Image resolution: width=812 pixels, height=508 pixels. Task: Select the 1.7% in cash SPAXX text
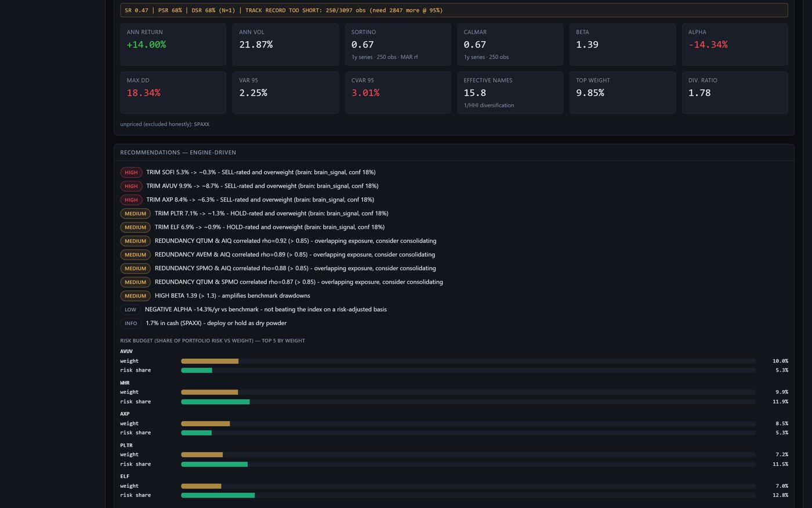coord(216,323)
